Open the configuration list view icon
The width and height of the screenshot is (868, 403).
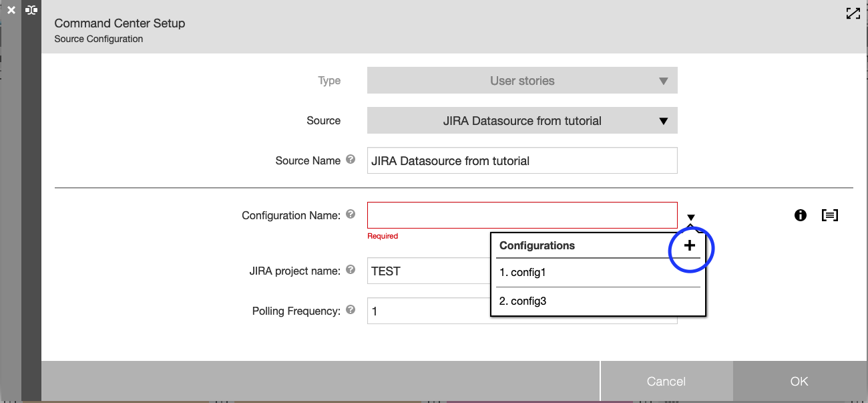click(x=830, y=215)
